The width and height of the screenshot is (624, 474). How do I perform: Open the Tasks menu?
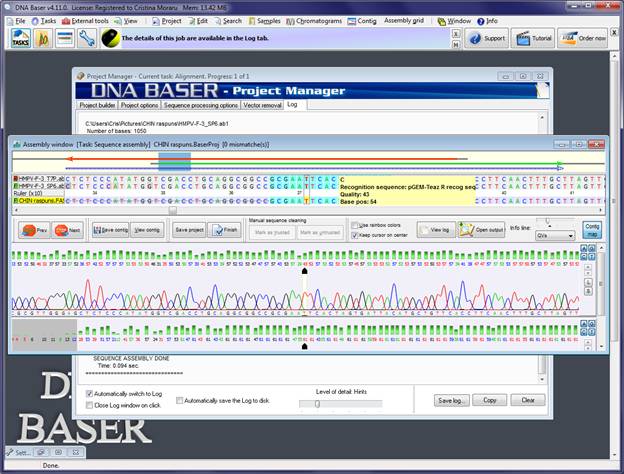(44, 21)
